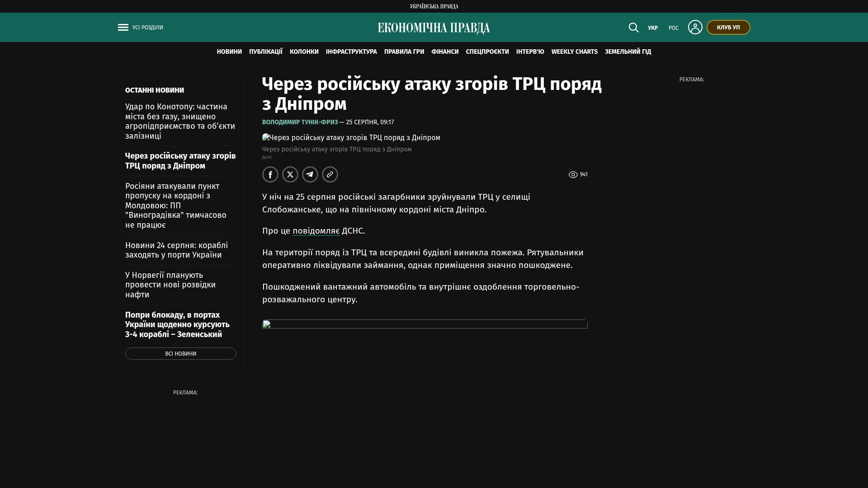Open the НОВИНИ menu item
The image size is (868, 488).
point(229,52)
